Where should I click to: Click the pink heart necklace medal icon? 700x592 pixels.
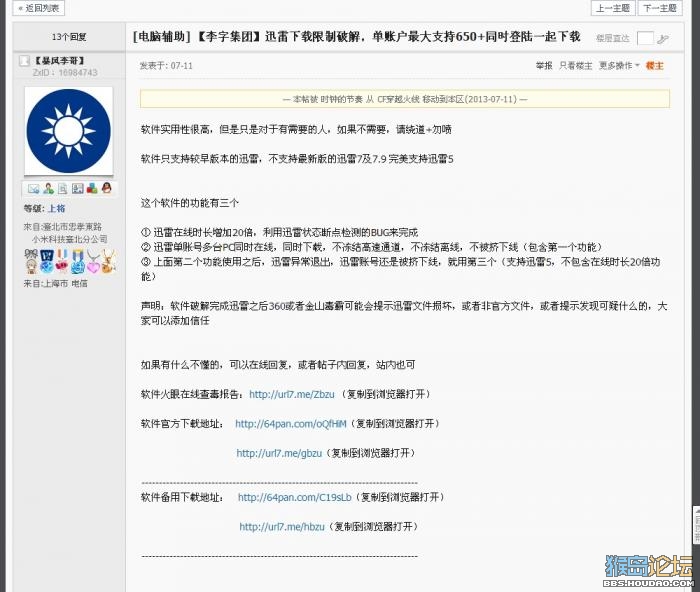coord(93,261)
